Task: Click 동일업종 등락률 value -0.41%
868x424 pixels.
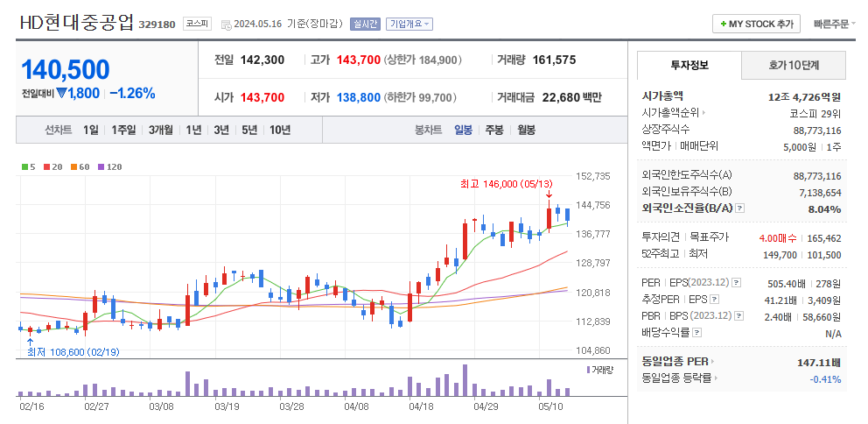Action: tap(825, 379)
